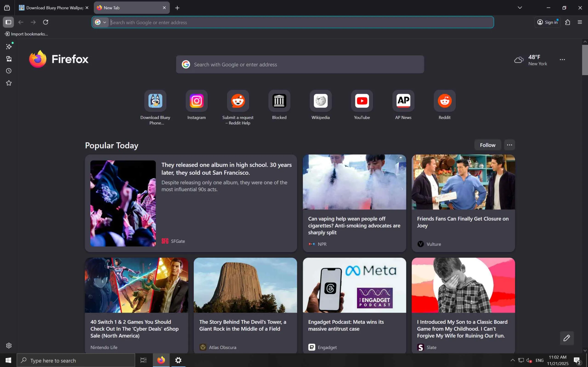
Task: Open the weather widget options menu
Action: click(x=562, y=60)
